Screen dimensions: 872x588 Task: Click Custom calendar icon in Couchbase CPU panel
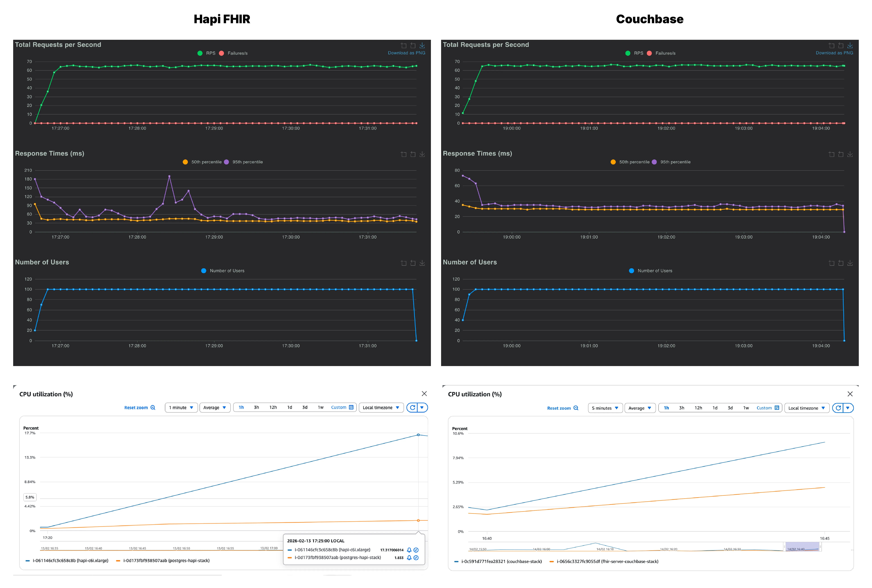click(777, 408)
